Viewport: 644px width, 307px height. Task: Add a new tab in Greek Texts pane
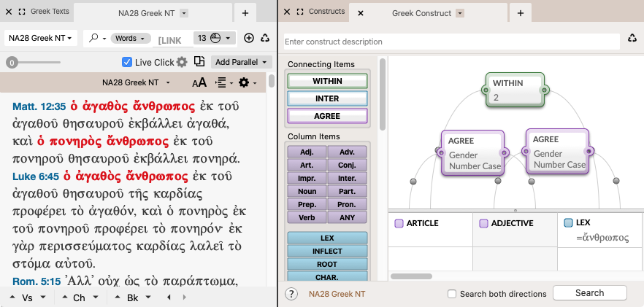point(245,13)
